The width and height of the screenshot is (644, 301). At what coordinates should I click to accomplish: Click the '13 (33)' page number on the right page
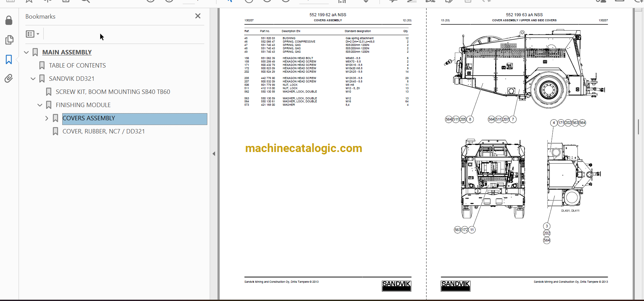[445, 20]
